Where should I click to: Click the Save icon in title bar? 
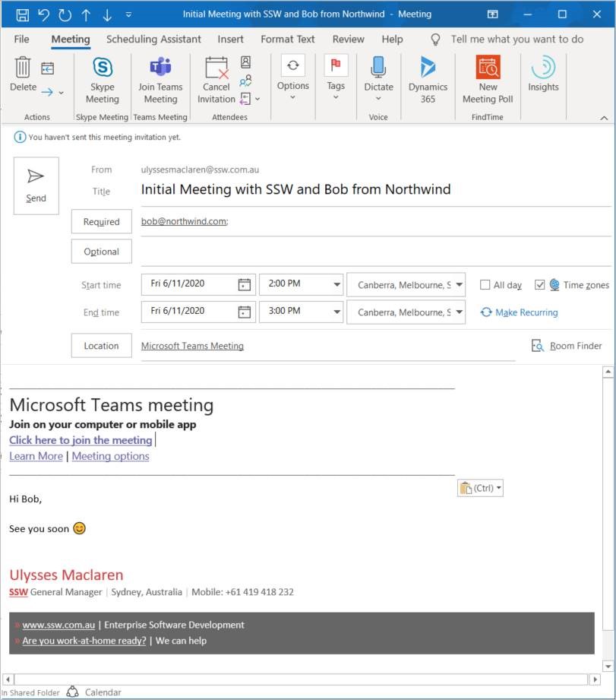(x=22, y=14)
